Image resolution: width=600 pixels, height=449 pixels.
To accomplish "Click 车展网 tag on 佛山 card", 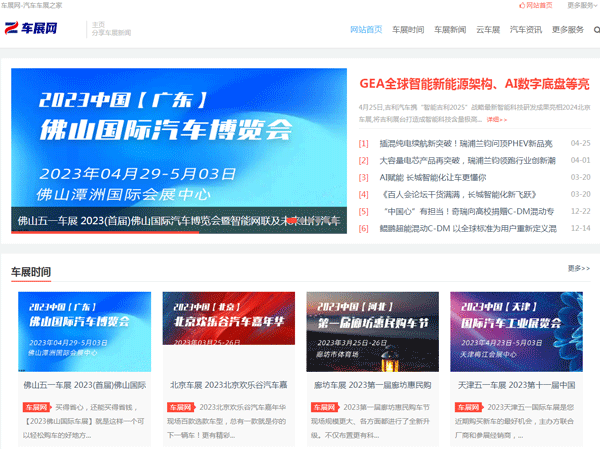I will point(37,407).
